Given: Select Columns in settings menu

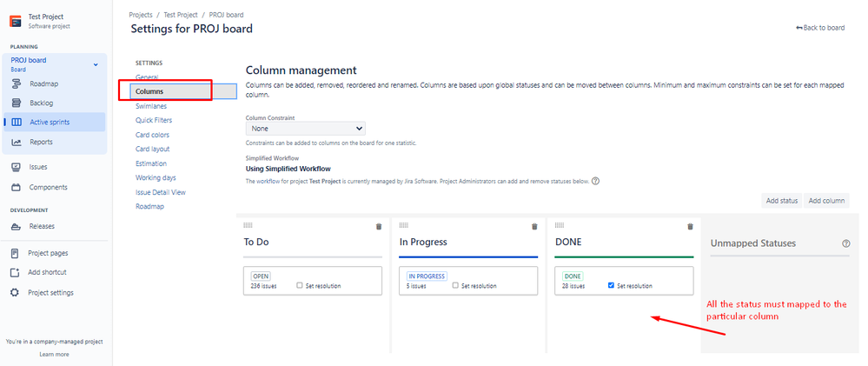Looking at the screenshot, I should tap(183, 91).
